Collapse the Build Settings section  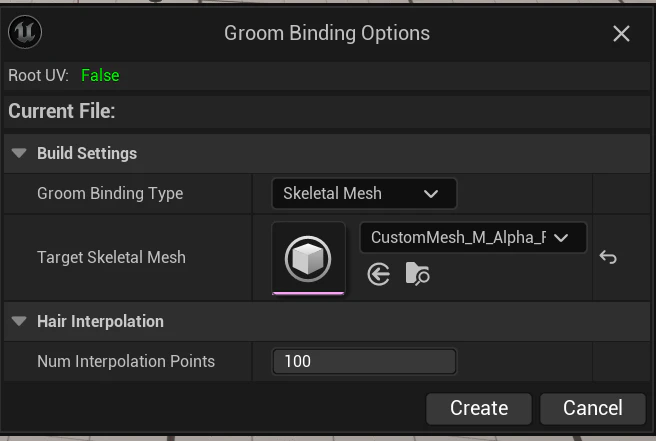(x=19, y=153)
